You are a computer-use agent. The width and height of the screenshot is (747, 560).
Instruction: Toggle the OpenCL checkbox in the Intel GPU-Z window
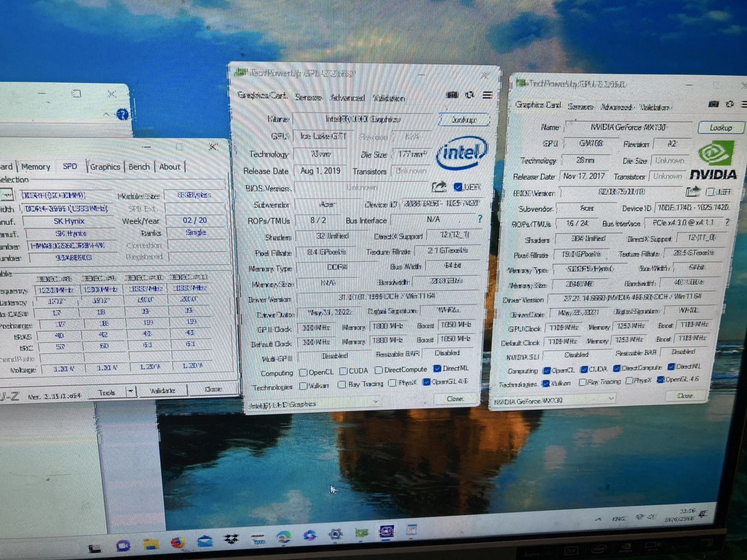(x=303, y=372)
